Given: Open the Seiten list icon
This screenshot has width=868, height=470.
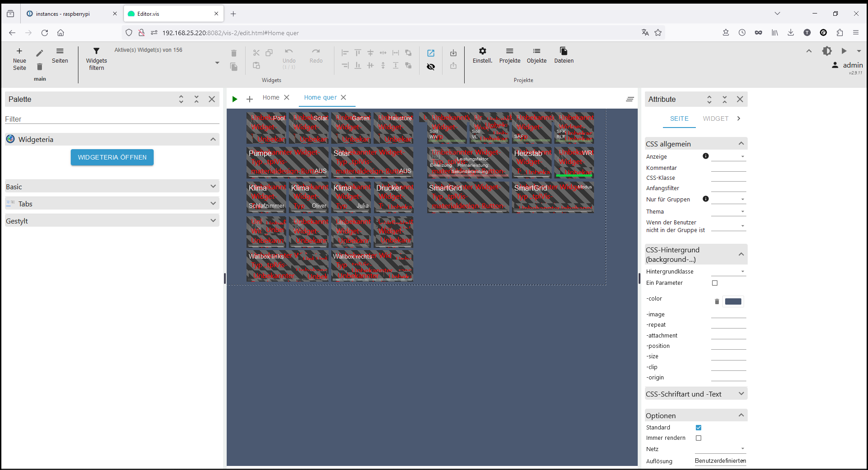Looking at the screenshot, I should [x=60, y=51].
